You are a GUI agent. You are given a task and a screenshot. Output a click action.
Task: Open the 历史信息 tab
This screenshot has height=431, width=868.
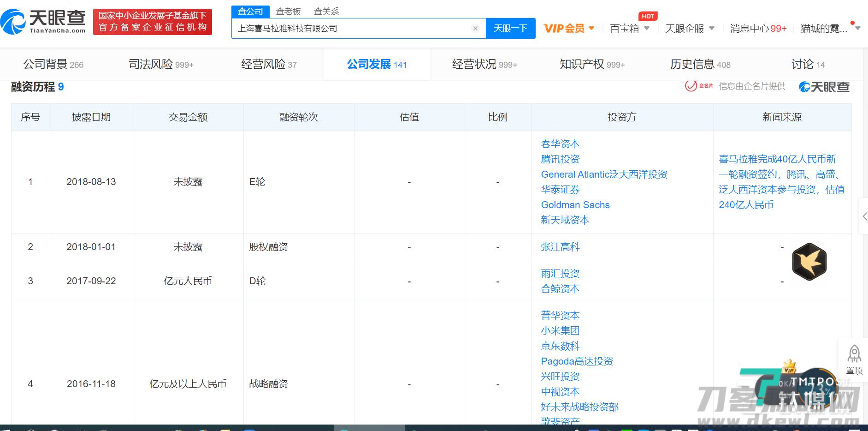pos(700,64)
